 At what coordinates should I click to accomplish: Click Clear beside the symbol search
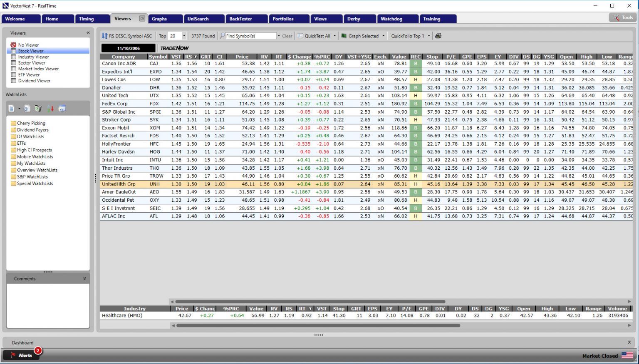pos(286,36)
